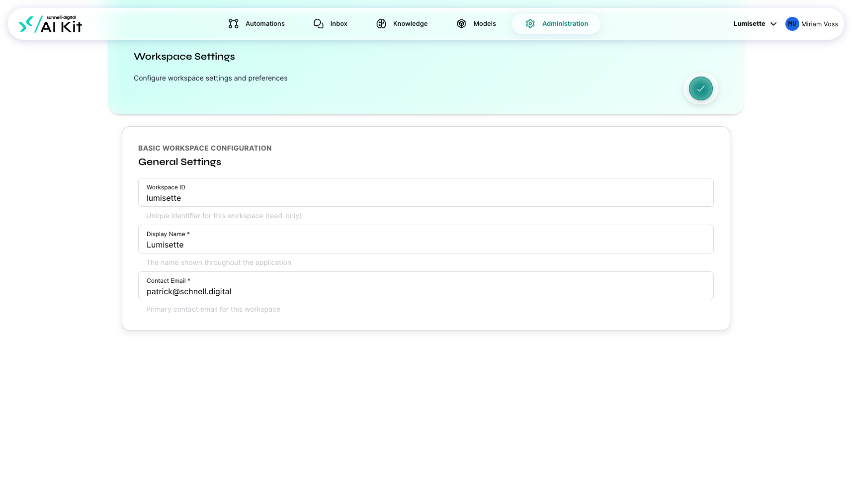
Task: Click the Workspace ID field
Action: (426, 192)
